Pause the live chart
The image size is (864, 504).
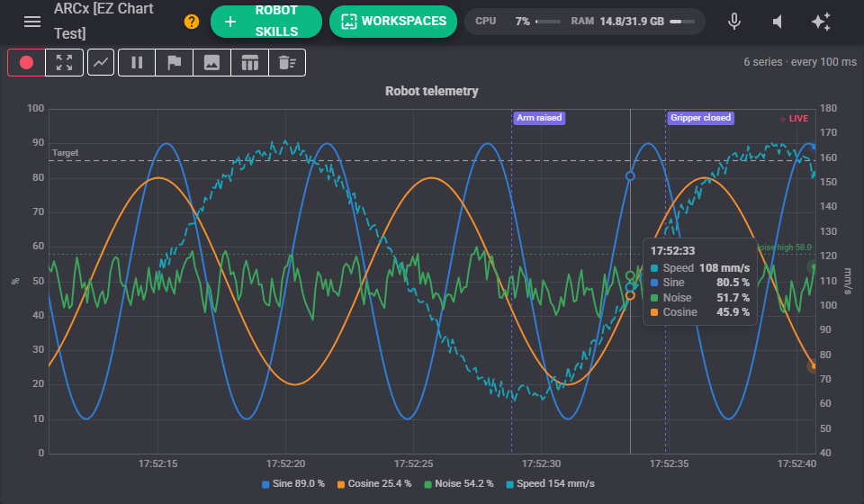pyautogui.click(x=137, y=62)
